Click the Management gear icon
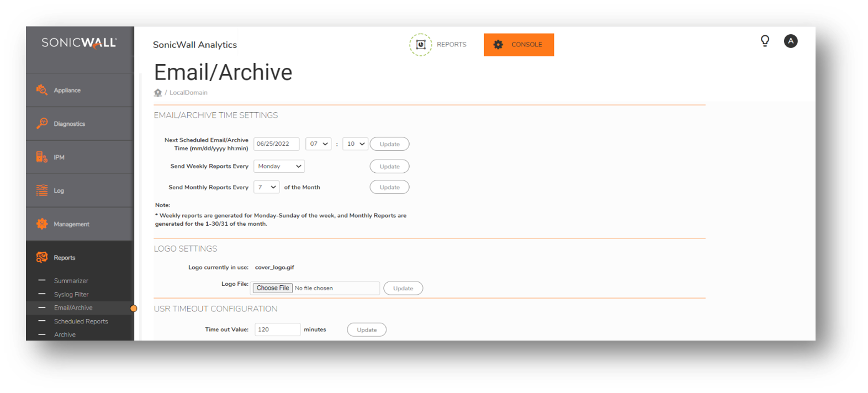The height and width of the screenshot is (393, 868). 42,224
